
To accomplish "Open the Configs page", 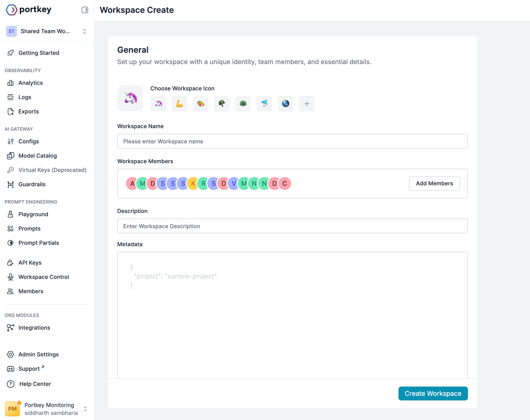I will 29,142.
